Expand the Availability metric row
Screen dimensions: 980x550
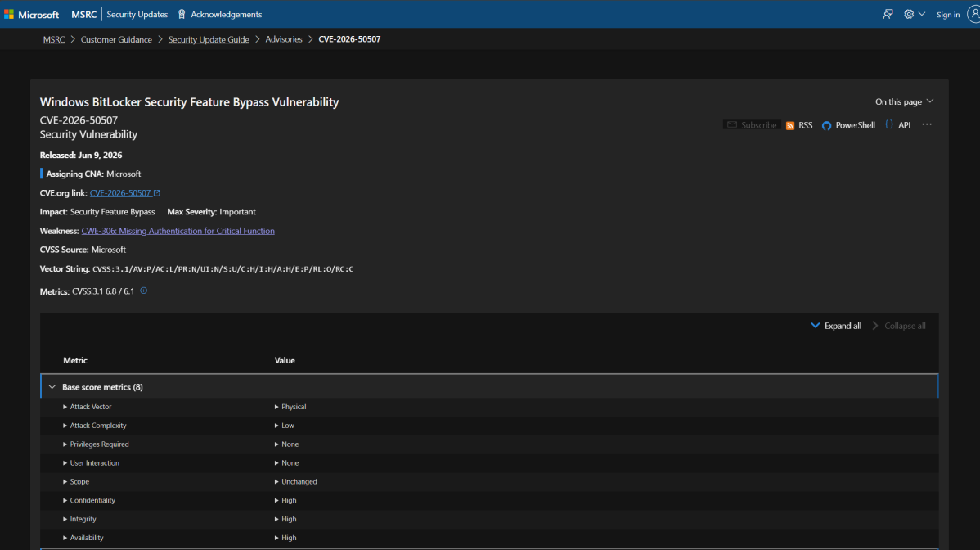coord(65,538)
